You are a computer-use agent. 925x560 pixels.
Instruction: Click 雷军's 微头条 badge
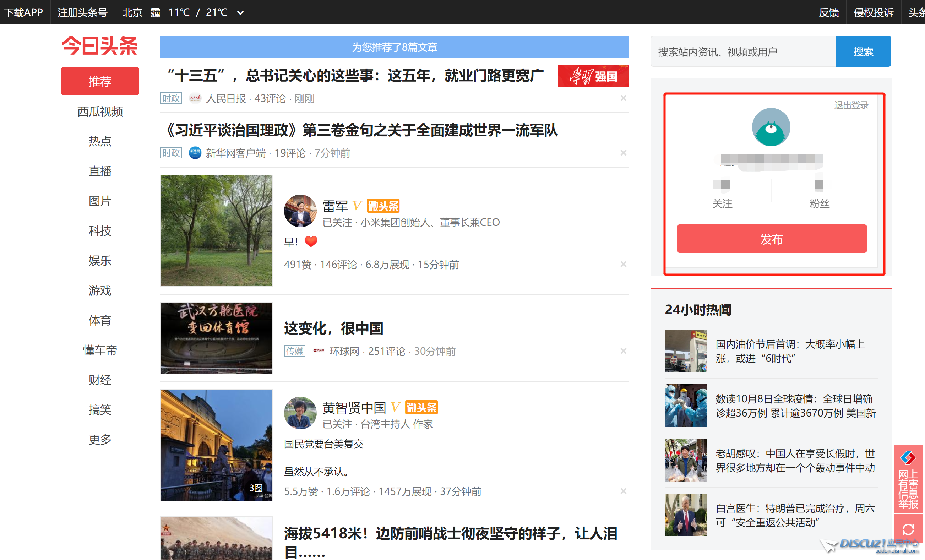383,206
